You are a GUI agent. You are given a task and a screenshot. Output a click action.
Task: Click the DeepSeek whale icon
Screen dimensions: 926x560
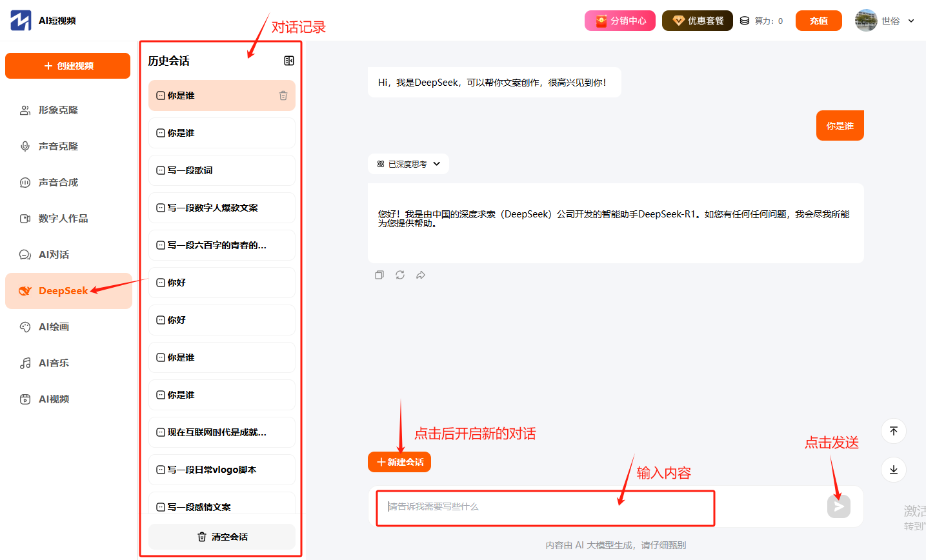click(25, 291)
